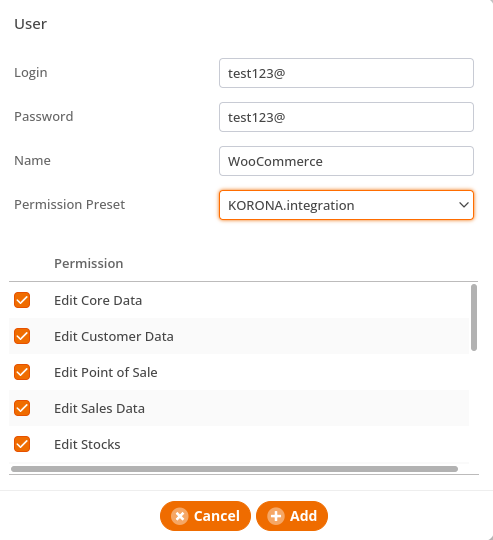This screenshot has width=493, height=540.
Task: Uncheck the Edit Customer Data checkbox
Action: coord(22,336)
